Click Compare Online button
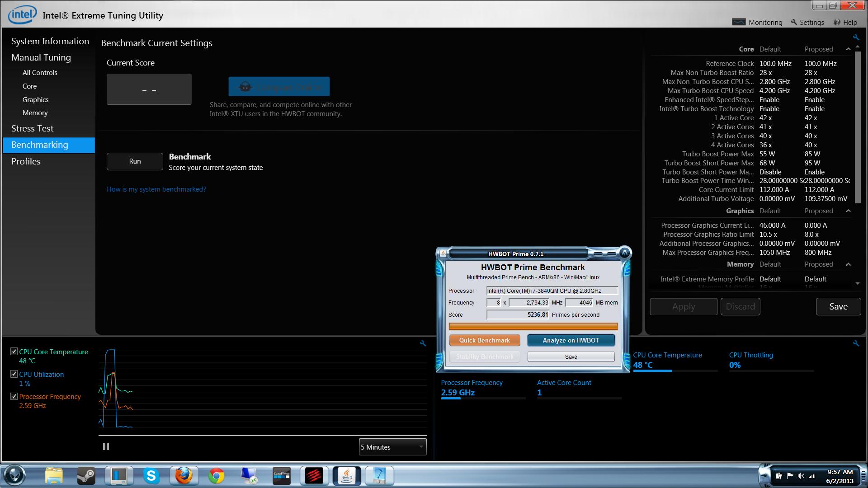The image size is (868, 488). 279,87
